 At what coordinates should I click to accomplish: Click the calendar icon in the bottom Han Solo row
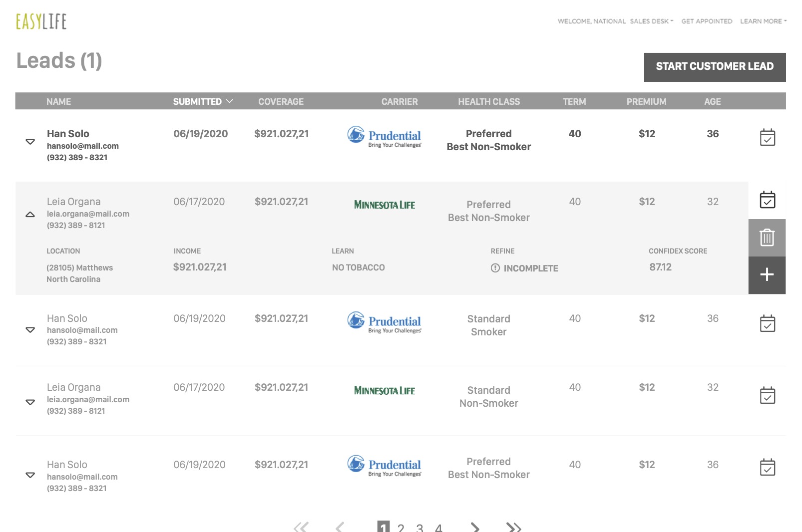pos(767,467)
